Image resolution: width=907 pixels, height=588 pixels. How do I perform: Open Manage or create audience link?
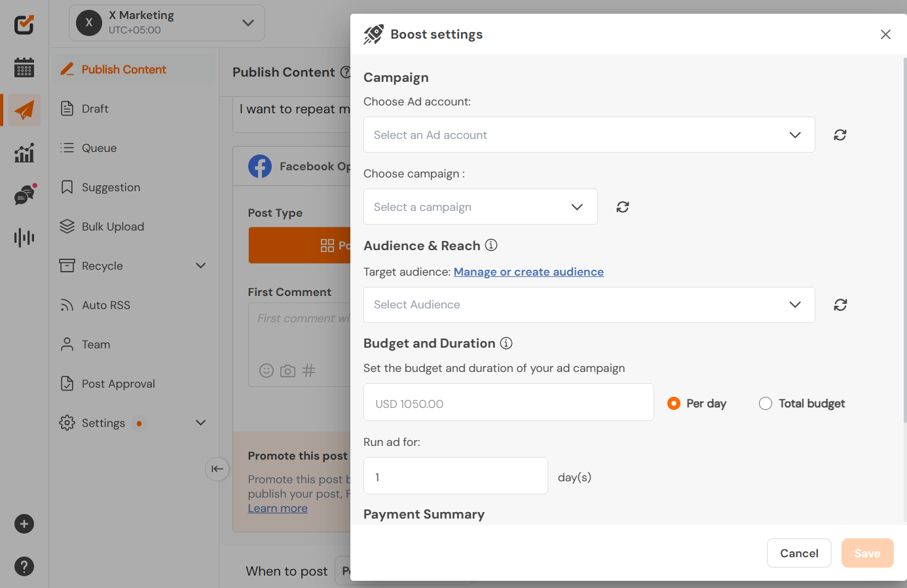pos(528,272)
